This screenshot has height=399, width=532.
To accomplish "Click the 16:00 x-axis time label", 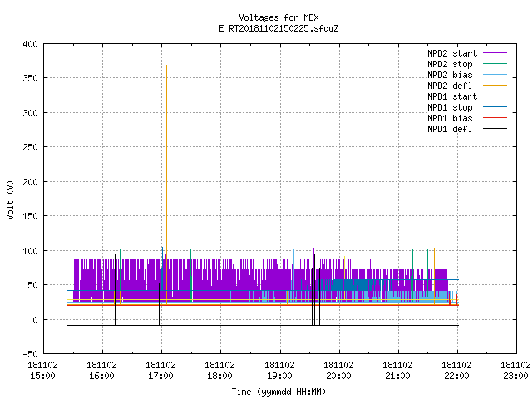I will [101, 376].
